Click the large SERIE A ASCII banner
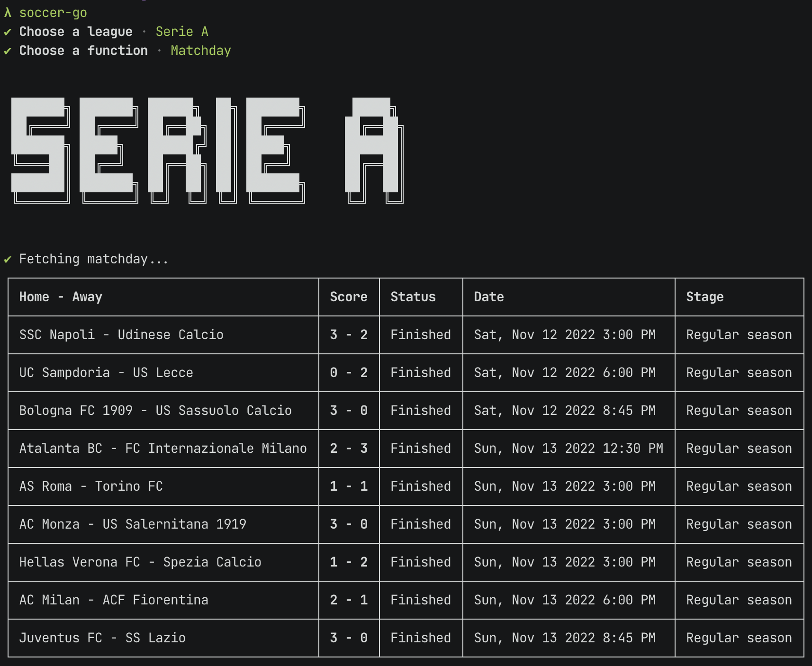 [207, 150]
